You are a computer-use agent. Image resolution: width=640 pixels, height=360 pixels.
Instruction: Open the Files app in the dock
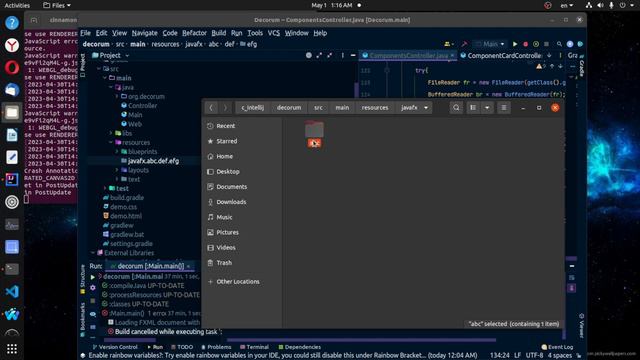pos(12,112)
